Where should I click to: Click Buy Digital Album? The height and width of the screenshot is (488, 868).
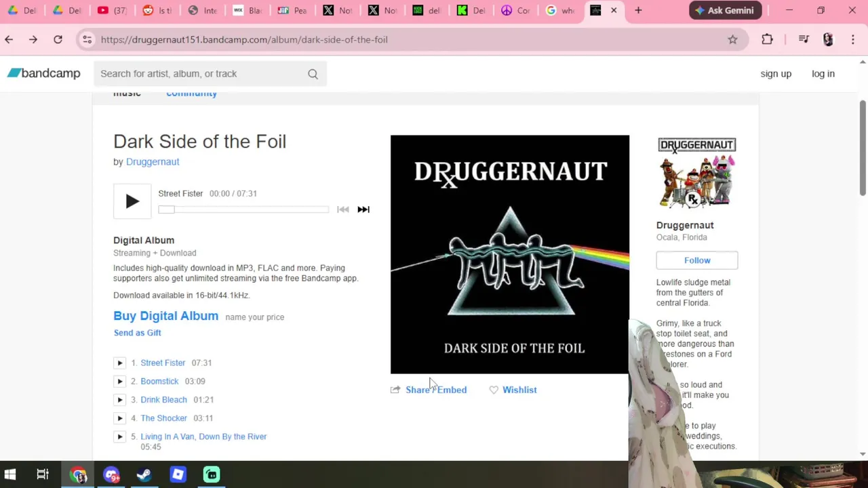click(x=165, y=316)
